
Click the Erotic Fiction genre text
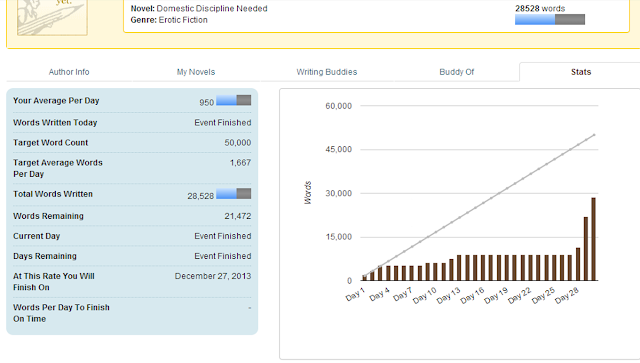[183, 20]
